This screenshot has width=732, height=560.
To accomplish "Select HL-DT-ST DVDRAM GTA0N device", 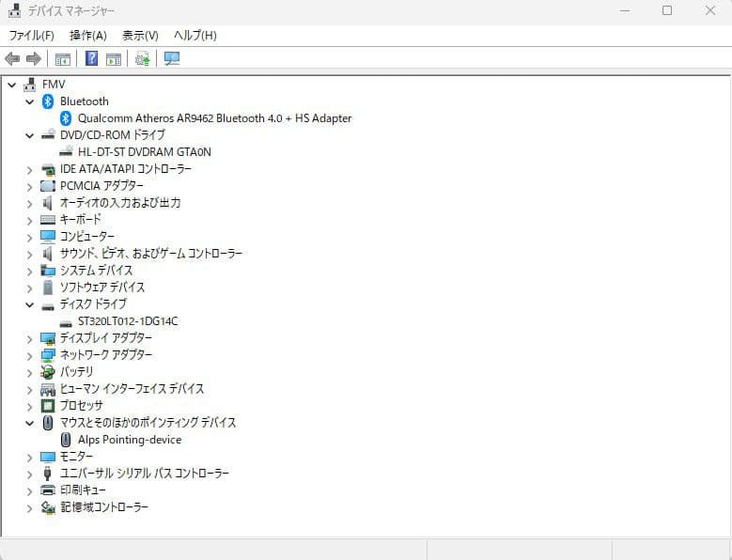I will (145, 152).
